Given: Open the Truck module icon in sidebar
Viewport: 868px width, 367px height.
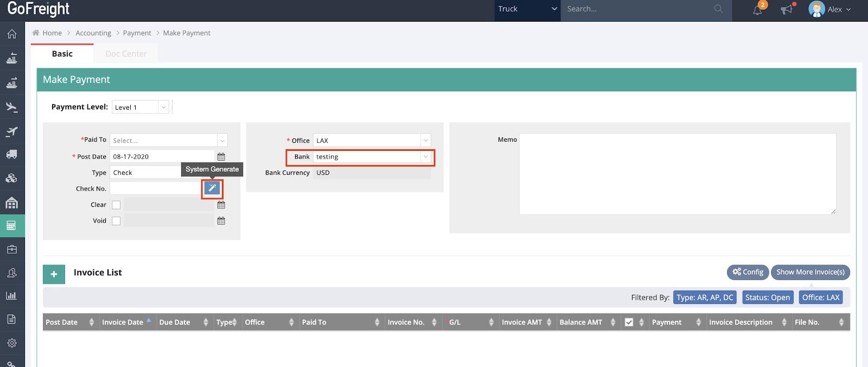Looking at the screenshot, I should click(11, 155).
